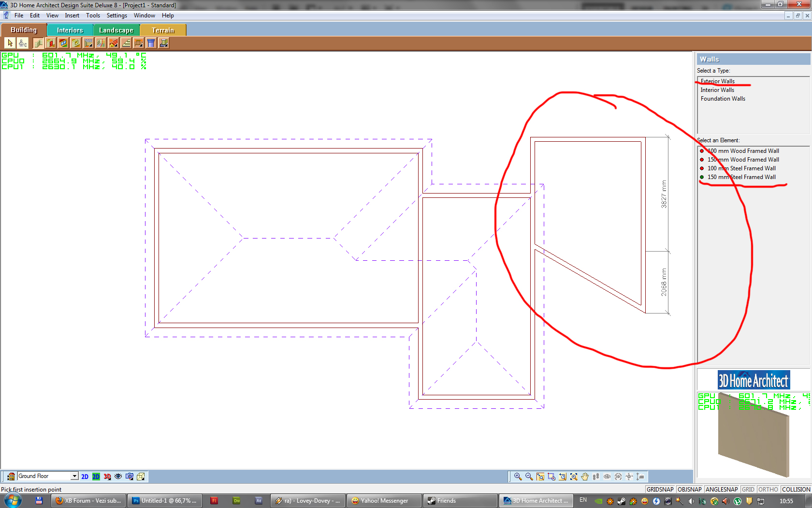812x508 pixels.
Task: Switch to 3D view mode
Action: [x=107, y=477]
